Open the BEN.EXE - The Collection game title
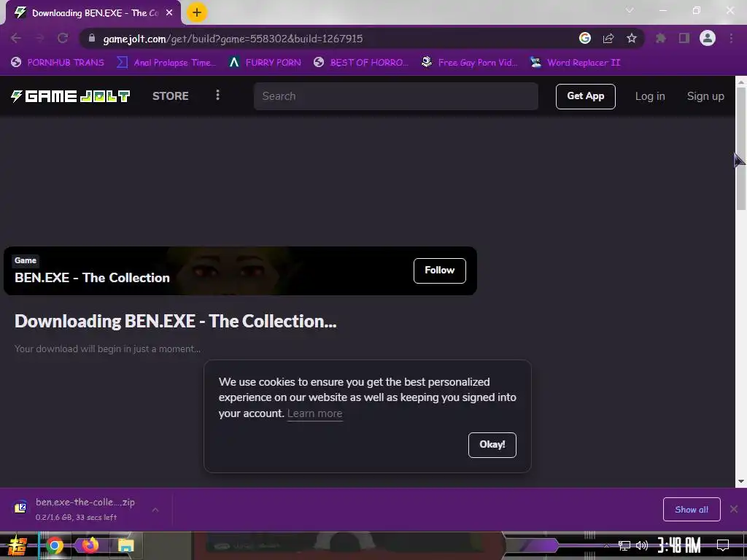 pos(92,278)
